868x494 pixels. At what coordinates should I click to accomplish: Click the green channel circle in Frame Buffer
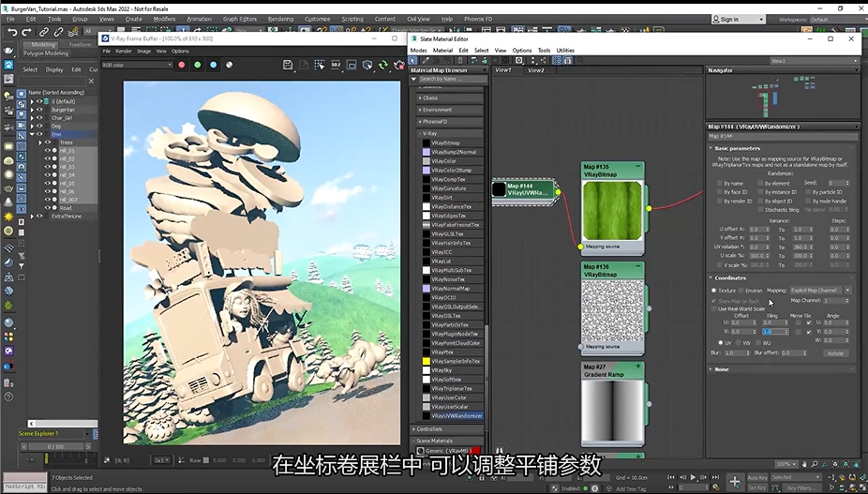click(198, 65)
